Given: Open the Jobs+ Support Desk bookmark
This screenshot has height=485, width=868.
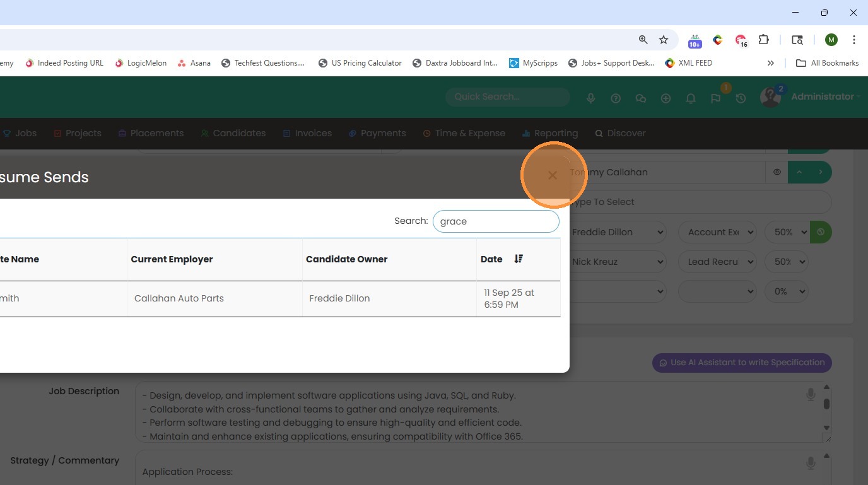Looking at the screenshot, I should [612, 63].
